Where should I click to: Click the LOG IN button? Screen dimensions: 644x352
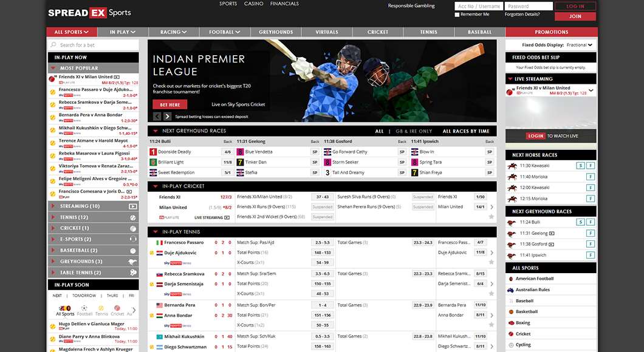click(x=575, y=6)
